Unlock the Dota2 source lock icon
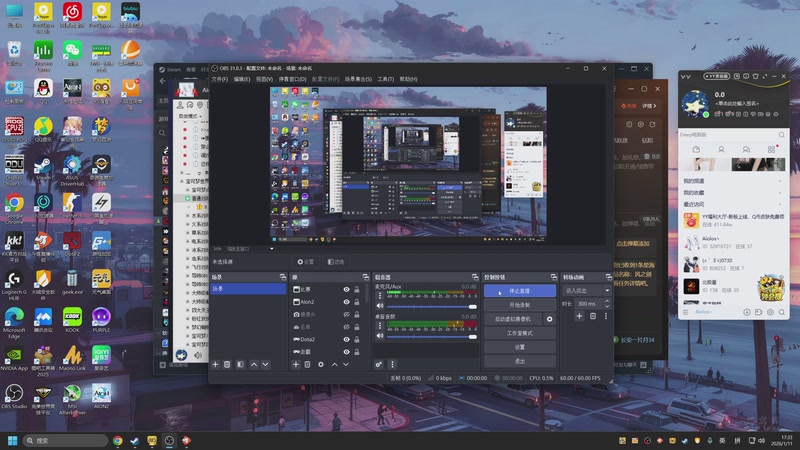 (x=357, y=339)
